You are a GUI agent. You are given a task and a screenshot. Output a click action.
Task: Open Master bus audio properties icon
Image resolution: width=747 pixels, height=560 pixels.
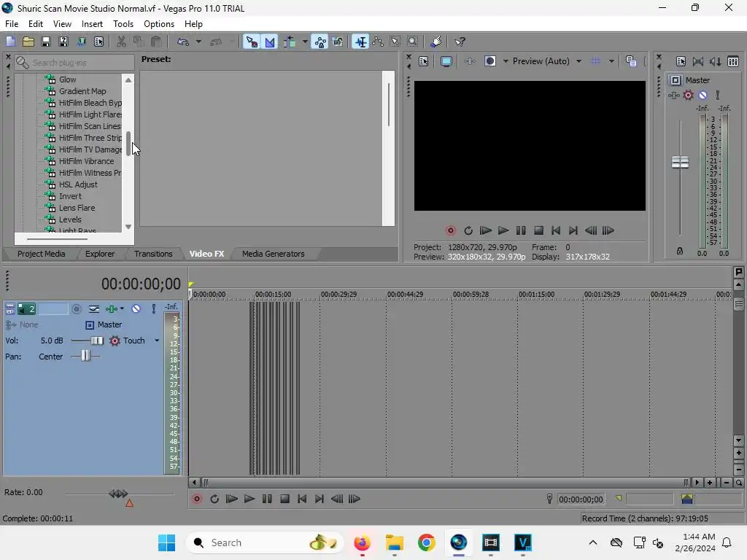(681, 61)
